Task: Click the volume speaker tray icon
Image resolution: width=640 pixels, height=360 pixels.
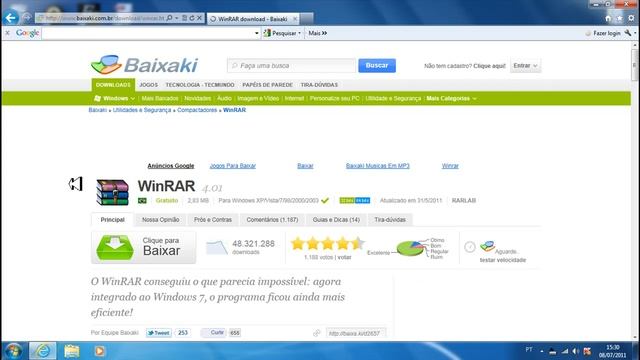Action: 576,351
